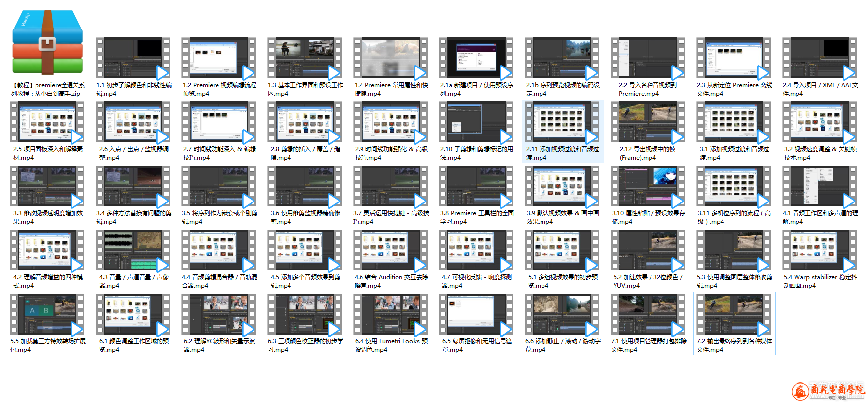Screen dimensions: 868x404
Task: Click filename text of 2.11 video
Action: 562,153
